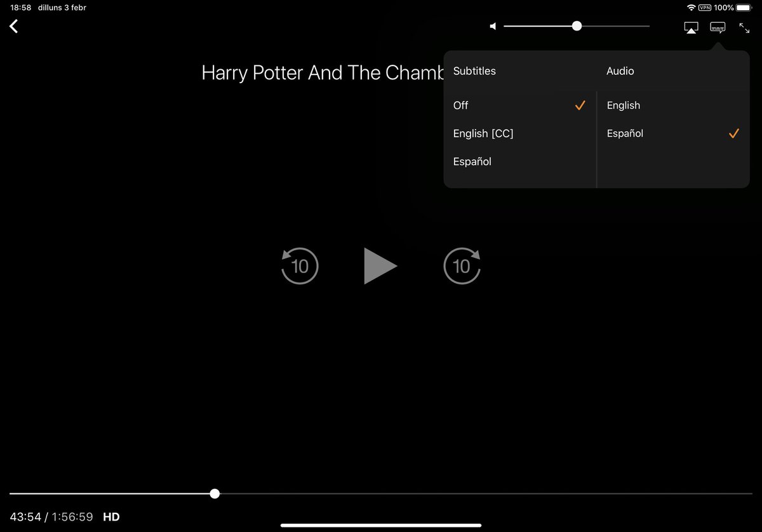Tap the Wi-Fi status icon
Screen dimensions: 762x532
pos(691,8)
